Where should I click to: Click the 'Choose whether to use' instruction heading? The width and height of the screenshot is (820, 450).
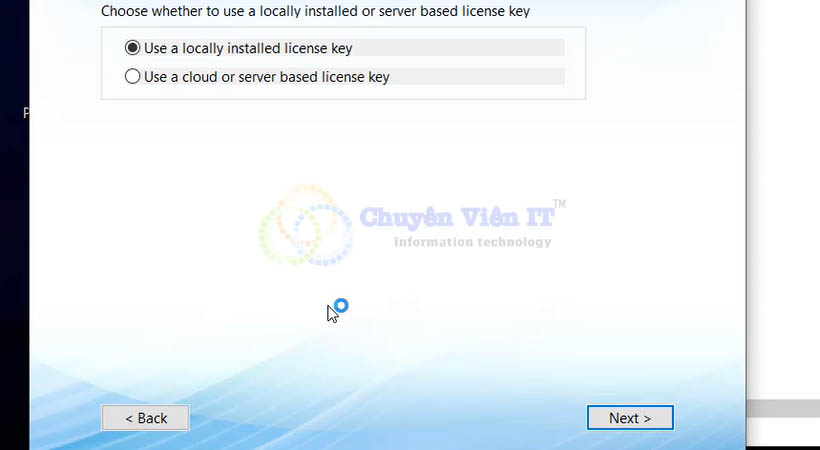[315, 11]
